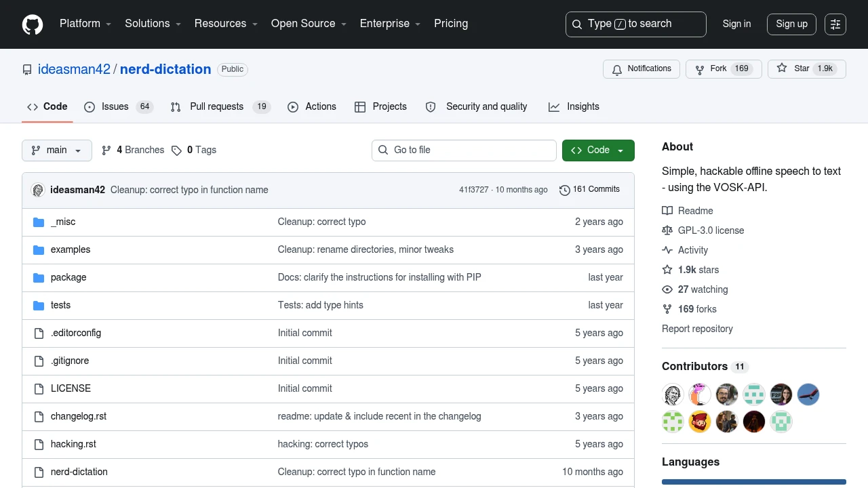Go to the GitHub homepage logo
Viewport: 868px width, 488px height.
click(33, 24)
